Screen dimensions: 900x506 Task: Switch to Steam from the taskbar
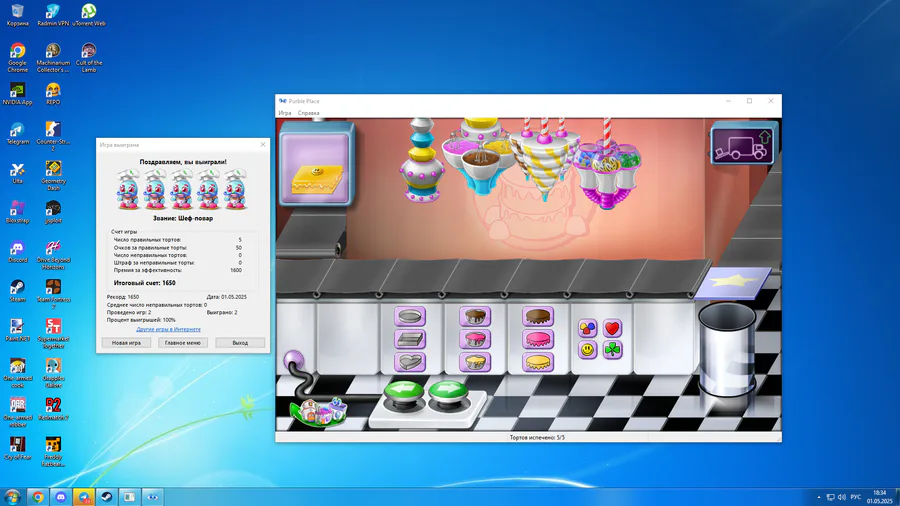[x=107, y=497]
